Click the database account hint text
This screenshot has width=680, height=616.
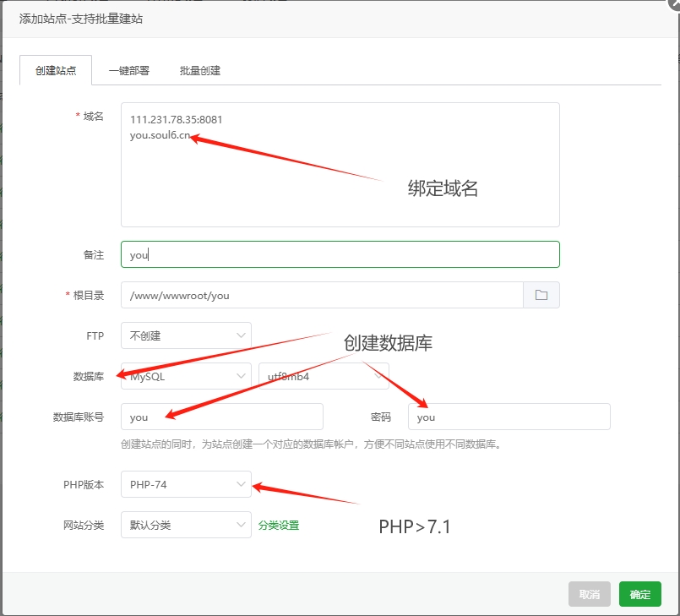[x=312, y=444]
